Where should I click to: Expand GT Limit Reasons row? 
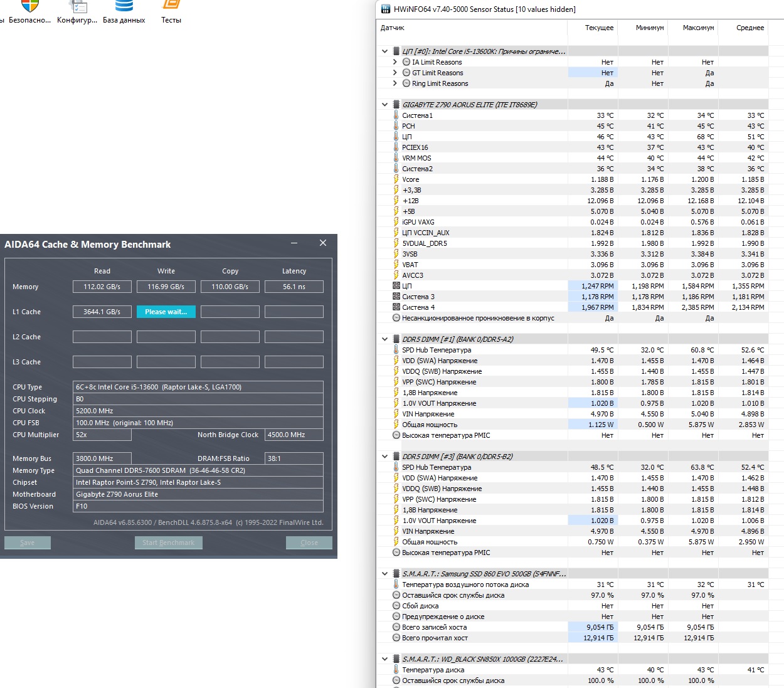click(x=395, y=73)
